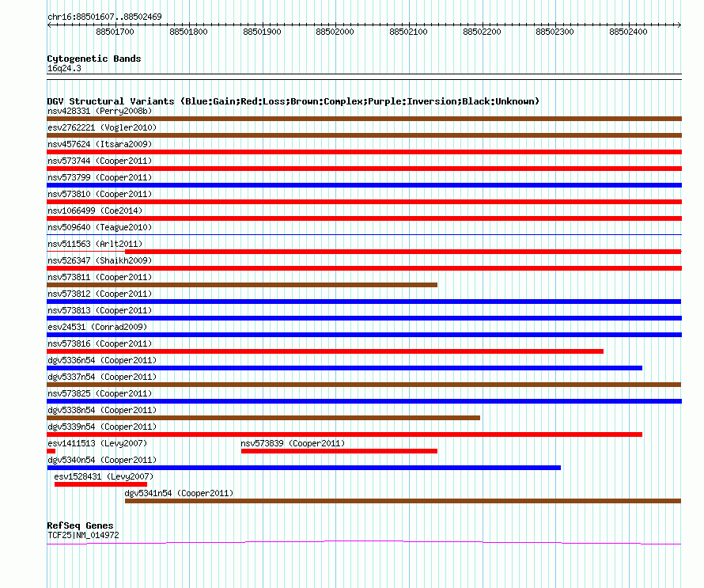The width and height of the screenshot is (704, 588).
Task: Click the nsv573816 (Cooper2011) label
Action: click(100, 343)
